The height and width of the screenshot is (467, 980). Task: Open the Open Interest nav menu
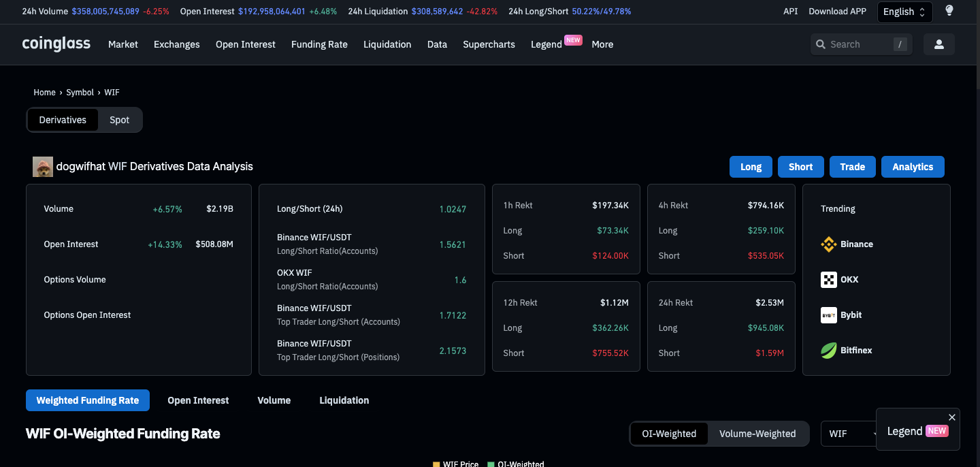[246, 44]
